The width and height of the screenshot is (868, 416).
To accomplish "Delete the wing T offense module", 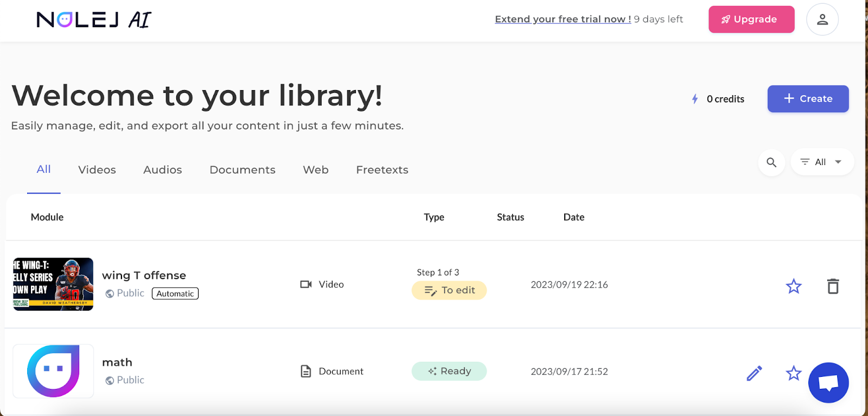I will click(833, 286).
